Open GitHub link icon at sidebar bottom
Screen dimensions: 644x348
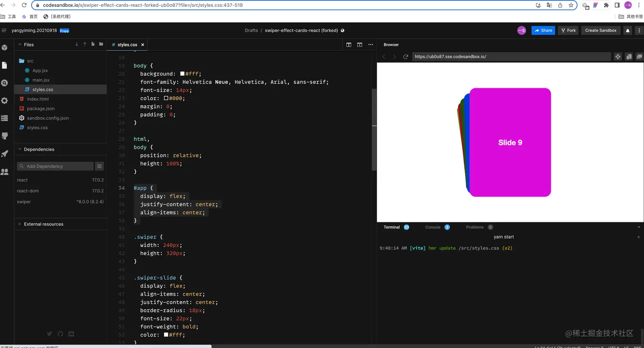pyautogui.click(x=60, y=334)
